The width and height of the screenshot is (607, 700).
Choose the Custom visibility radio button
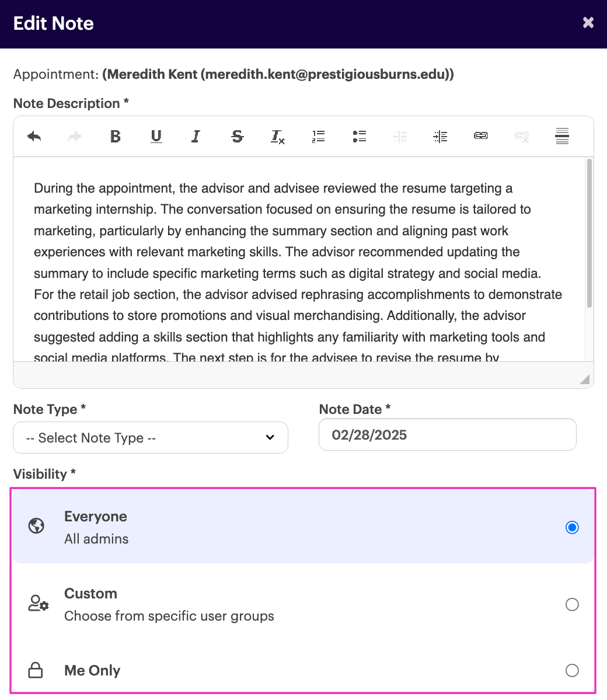pos(572,604)
